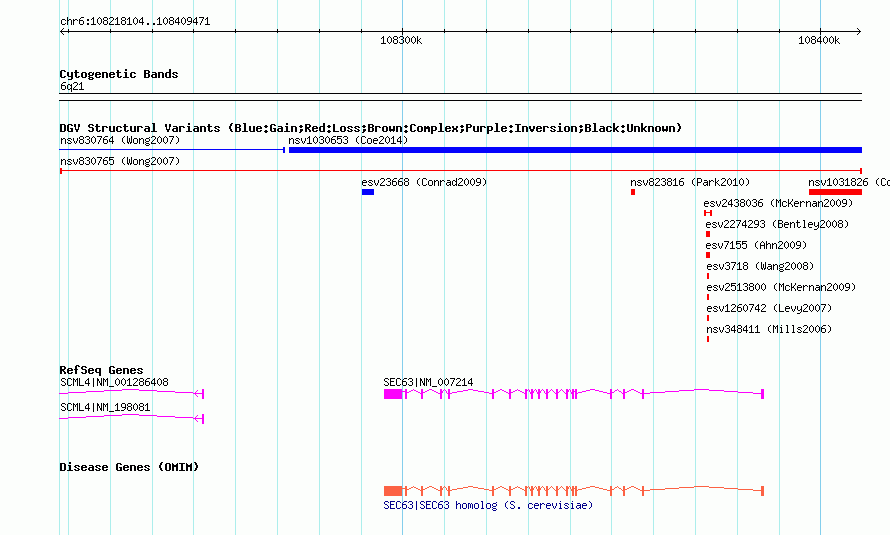Select the esv2513800 (McKernan2009) variant label

pyautogui.click(x=781, y=287)
